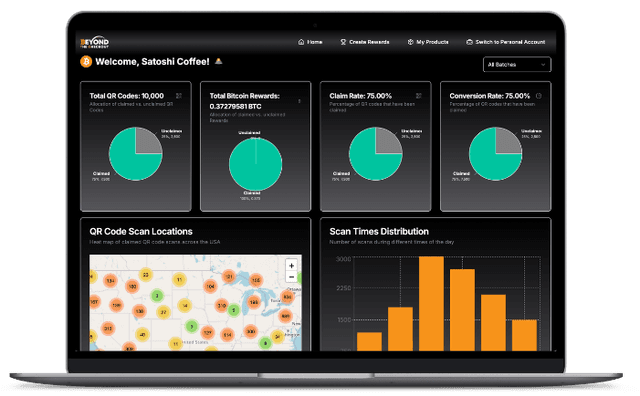Open the All Batches dropdown
Screen dimensions: 640x396
click(x=517, y=65)
